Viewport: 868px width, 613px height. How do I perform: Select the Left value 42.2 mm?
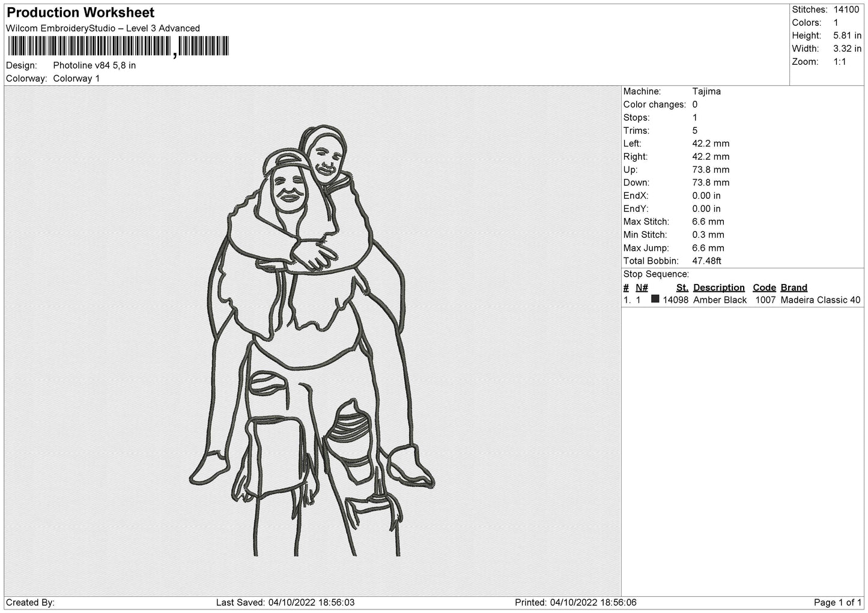click(711, 143)
